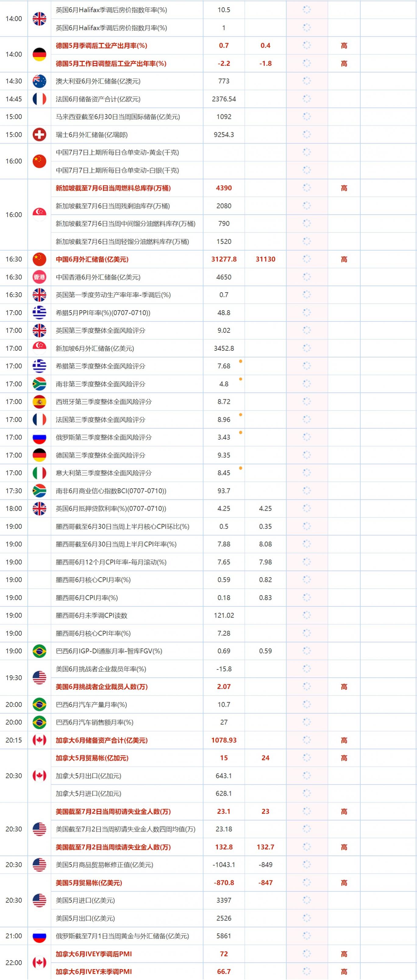This screenshot has width=417, height=980.
Task: Click the French flag beside 法国6月储备资产合计
Action: 39,99
